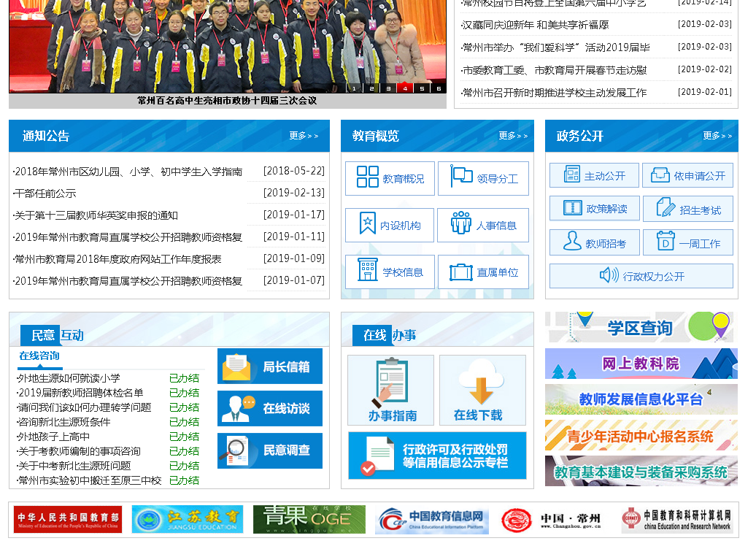Image resolution: width=756 pixels, height=549 pixels.
Task: Open the 教育基本建设与装备采购系统 banner
Action: (641, 471)
